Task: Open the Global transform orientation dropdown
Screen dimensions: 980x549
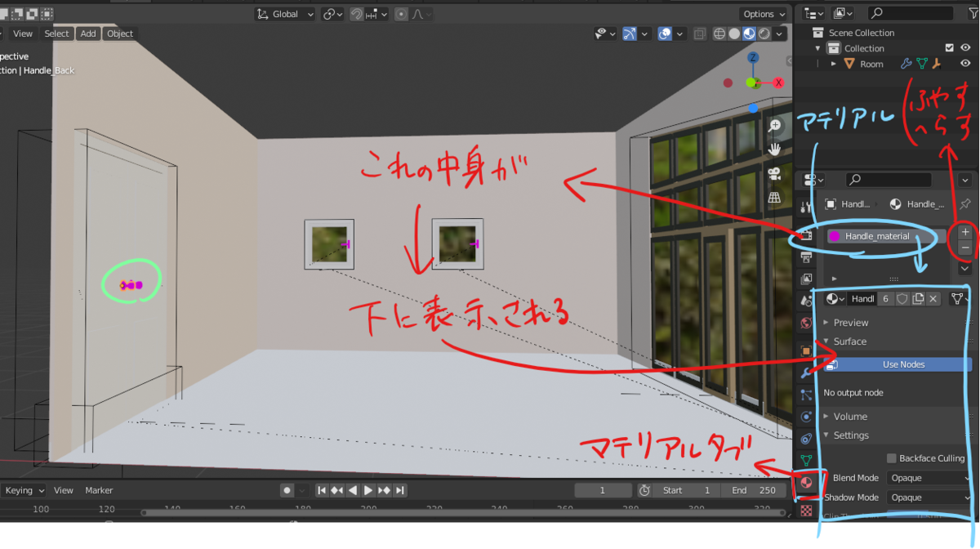Action: [286, 14]
